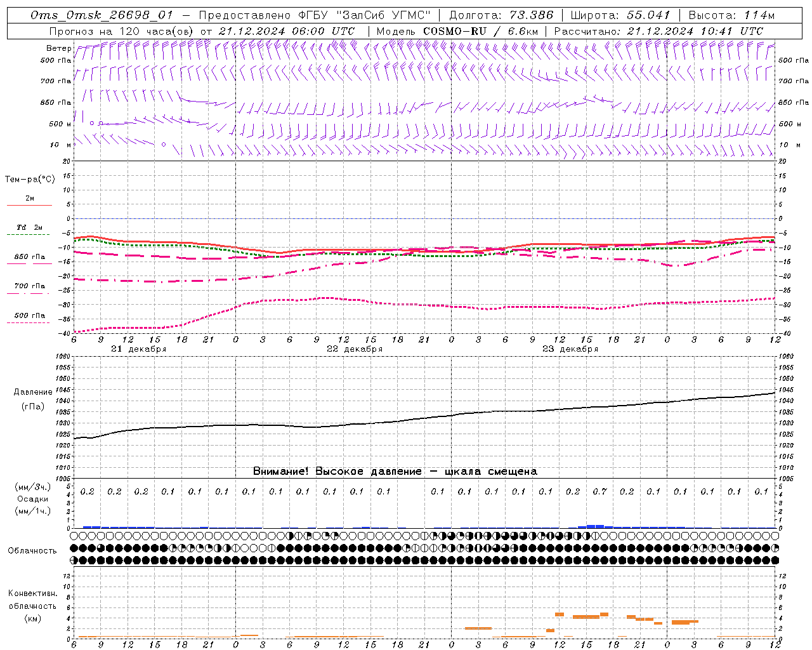Click the dotted pink line sample under 500 гПа legend
812x650 pixels.
pos(28,322)
